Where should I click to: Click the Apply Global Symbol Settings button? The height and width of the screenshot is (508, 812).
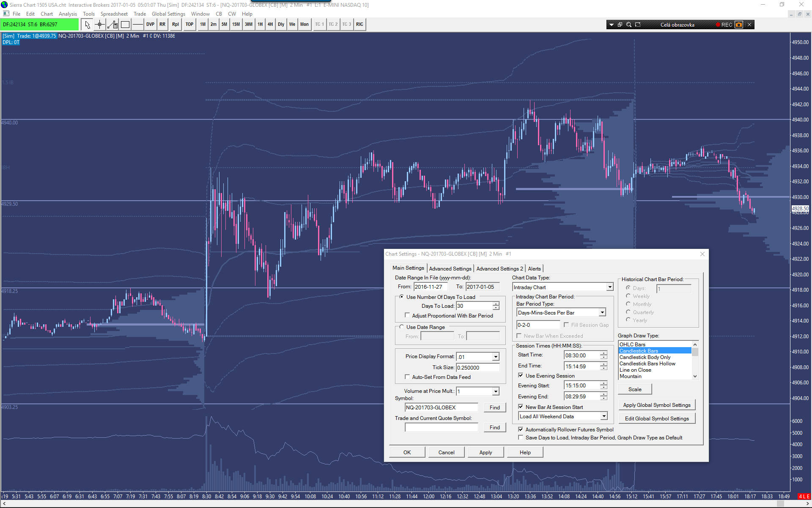coord(656,405)
